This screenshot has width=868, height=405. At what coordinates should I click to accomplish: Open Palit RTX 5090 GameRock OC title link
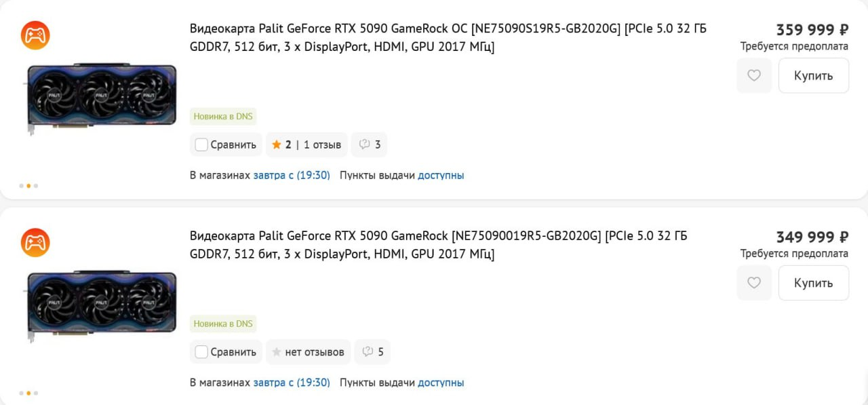(448, 37)
